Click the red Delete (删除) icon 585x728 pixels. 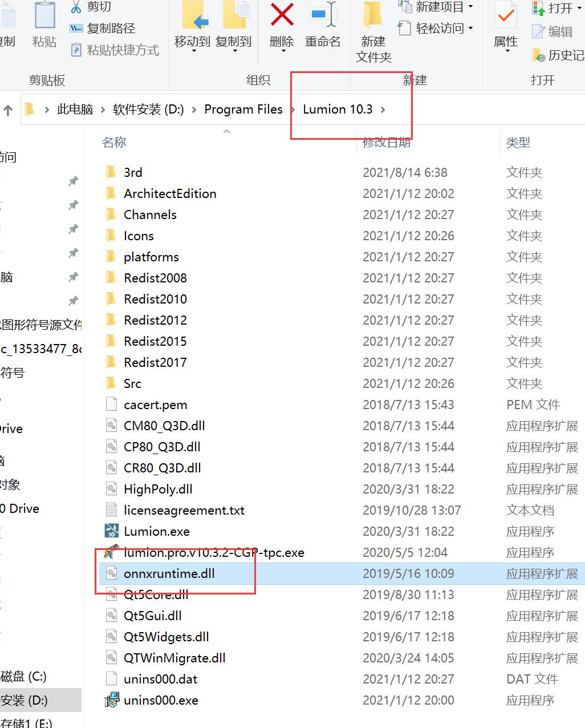(282, 16)
